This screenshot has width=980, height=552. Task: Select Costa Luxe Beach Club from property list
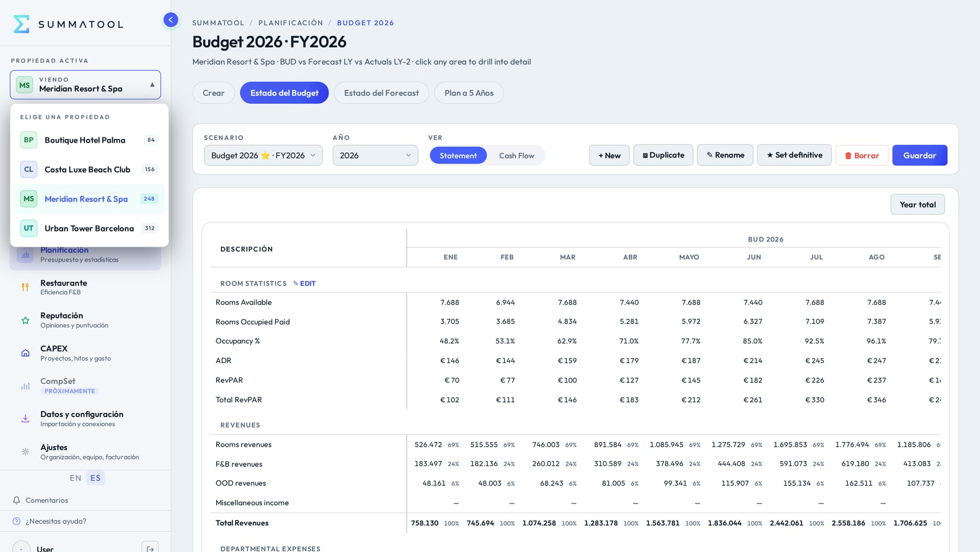(x=89, y=169)
